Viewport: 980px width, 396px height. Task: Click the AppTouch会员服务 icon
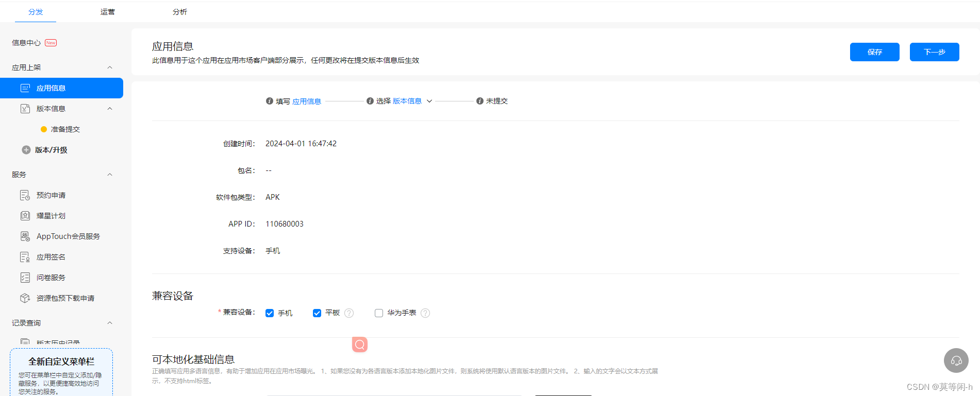click(25, 236)
